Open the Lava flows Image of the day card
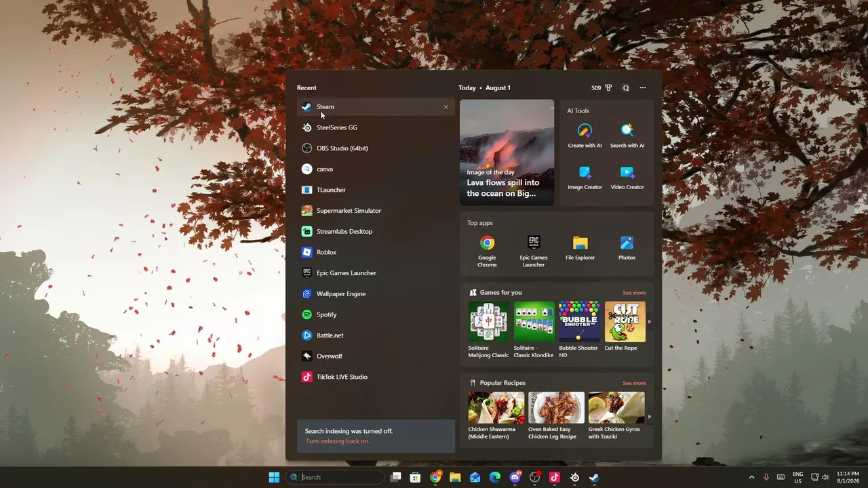868x488 pixels. point(507,152)
